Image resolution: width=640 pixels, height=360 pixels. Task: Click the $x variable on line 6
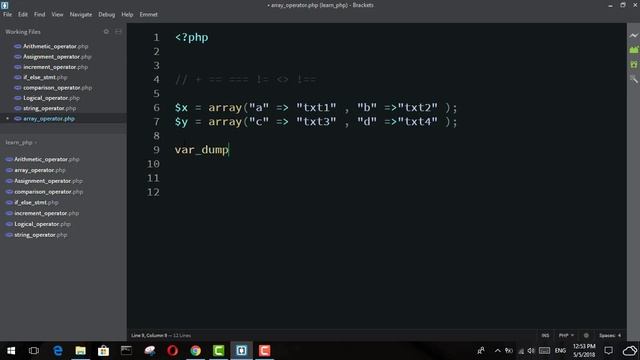(181, 108)
